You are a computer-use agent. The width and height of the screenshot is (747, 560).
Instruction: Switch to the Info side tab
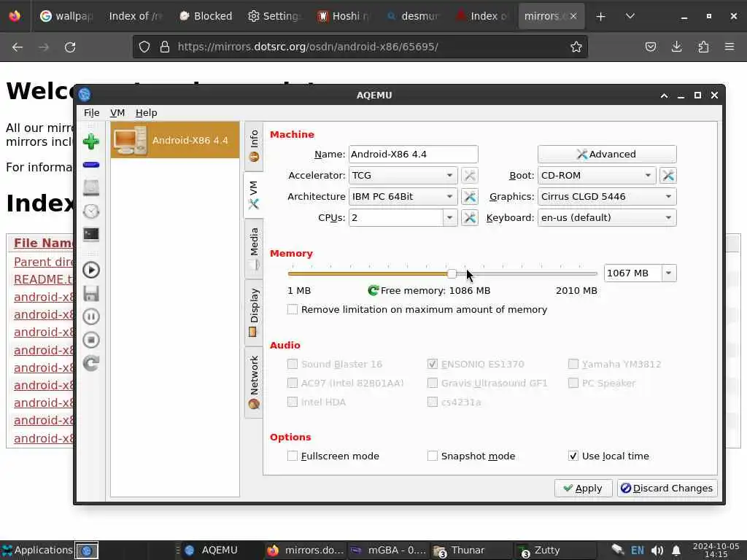pos(254,146)
